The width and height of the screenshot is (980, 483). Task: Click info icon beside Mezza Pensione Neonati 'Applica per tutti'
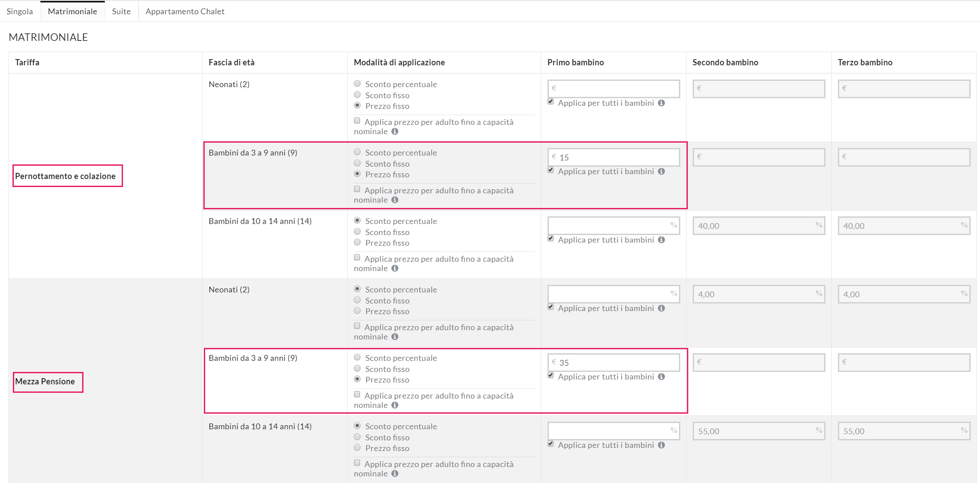coord(661,308)
